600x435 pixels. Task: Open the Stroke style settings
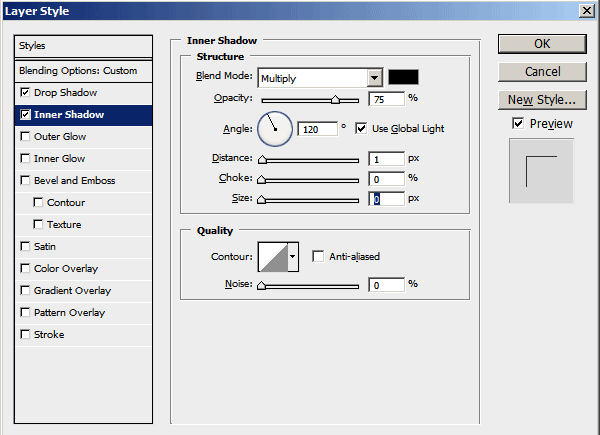(x=49, y=335)
